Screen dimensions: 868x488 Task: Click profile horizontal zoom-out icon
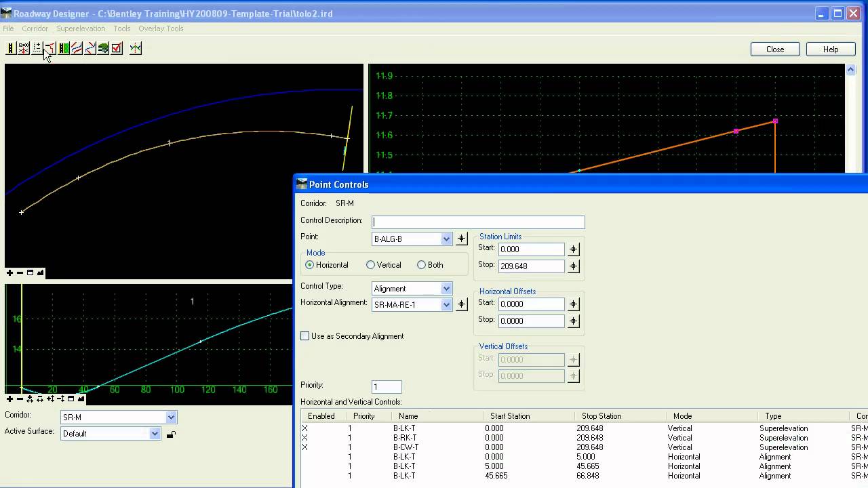pos(40,399)
